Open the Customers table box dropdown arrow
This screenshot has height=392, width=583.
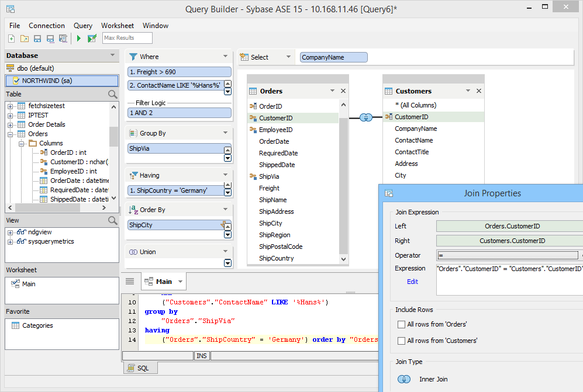[x=468, y=91]
